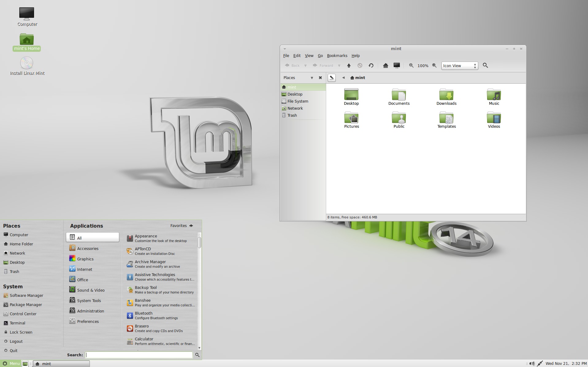Click the search icon in file manager toolbar

point(485,66)
